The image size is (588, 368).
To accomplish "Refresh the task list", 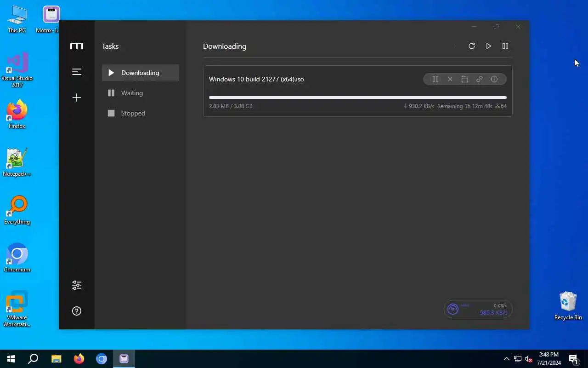I will 471,46.
